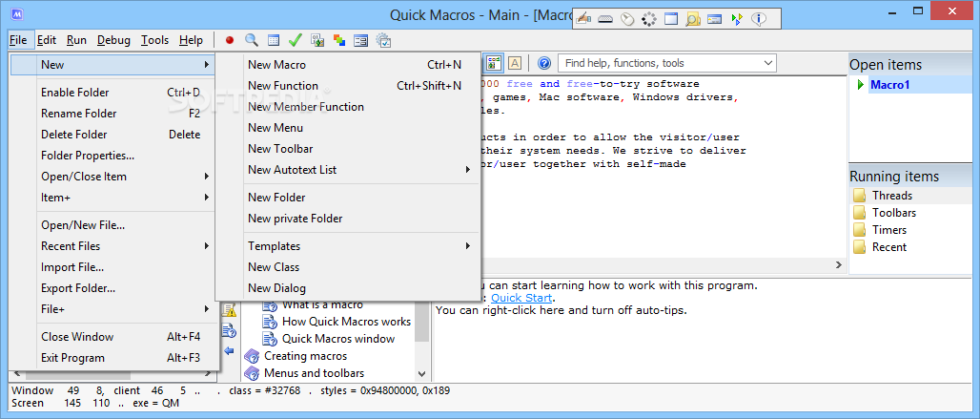Click Delete Folder in File menu
Screen dimensions: 980x419
pyautogui.click(x=113, y=135)
